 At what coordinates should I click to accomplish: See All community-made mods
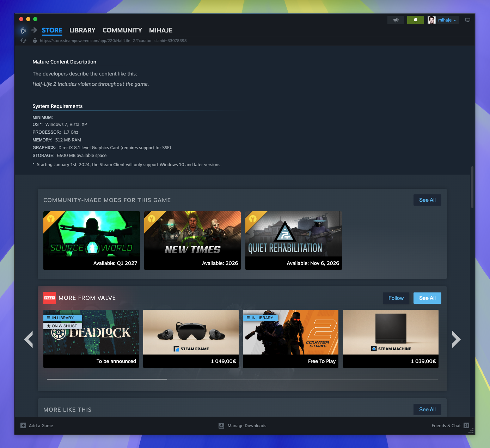tap(427, 200)
